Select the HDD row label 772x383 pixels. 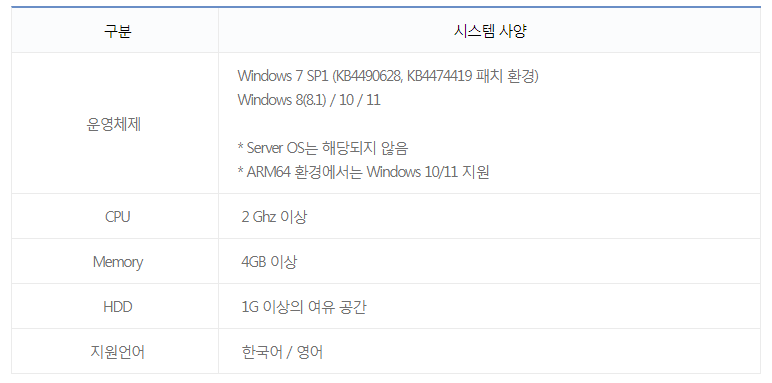[118, 307]
